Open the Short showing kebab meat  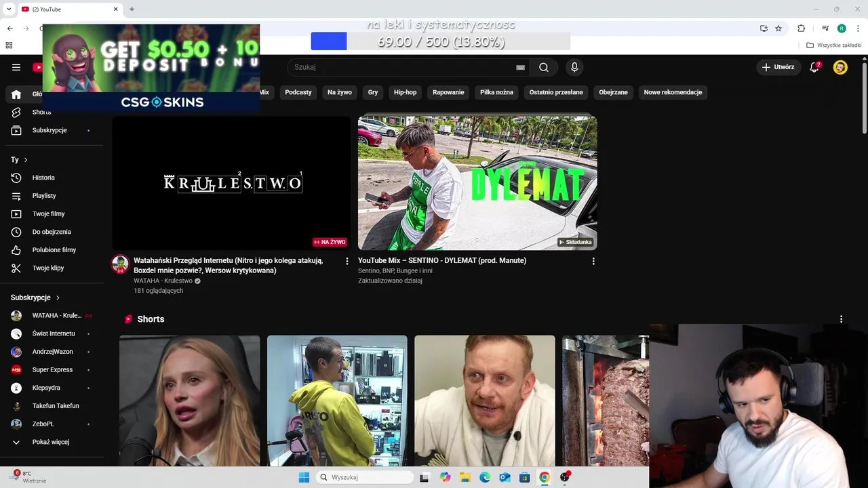[x=606, y=401]
